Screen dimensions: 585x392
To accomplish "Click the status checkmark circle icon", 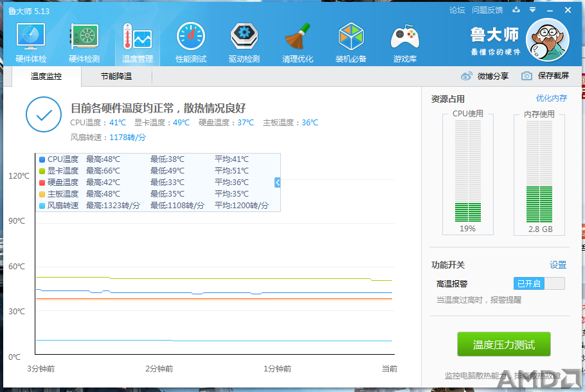I will pos(44,114).
